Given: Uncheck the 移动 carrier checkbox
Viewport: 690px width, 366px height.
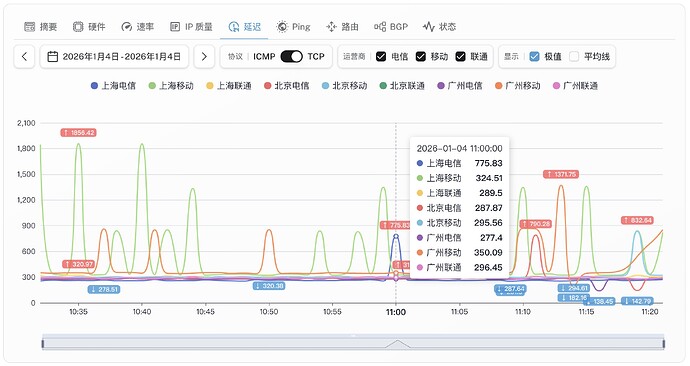Looking at the screenshot, I should point(421,56).
